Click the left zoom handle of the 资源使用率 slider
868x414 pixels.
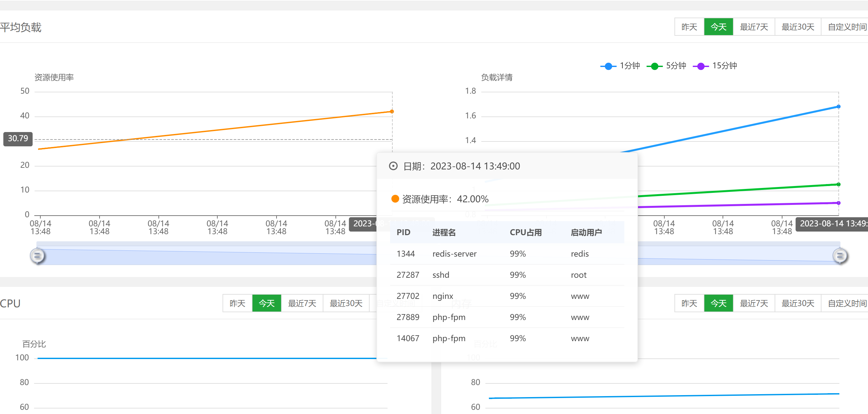[37, 256]
